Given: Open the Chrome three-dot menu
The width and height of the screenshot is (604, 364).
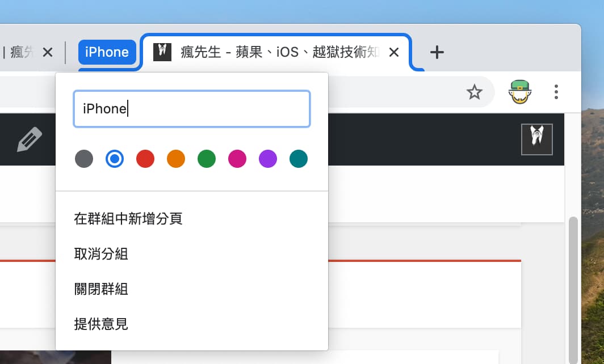Looking at the screenshot, I should [x=556, y=92].
